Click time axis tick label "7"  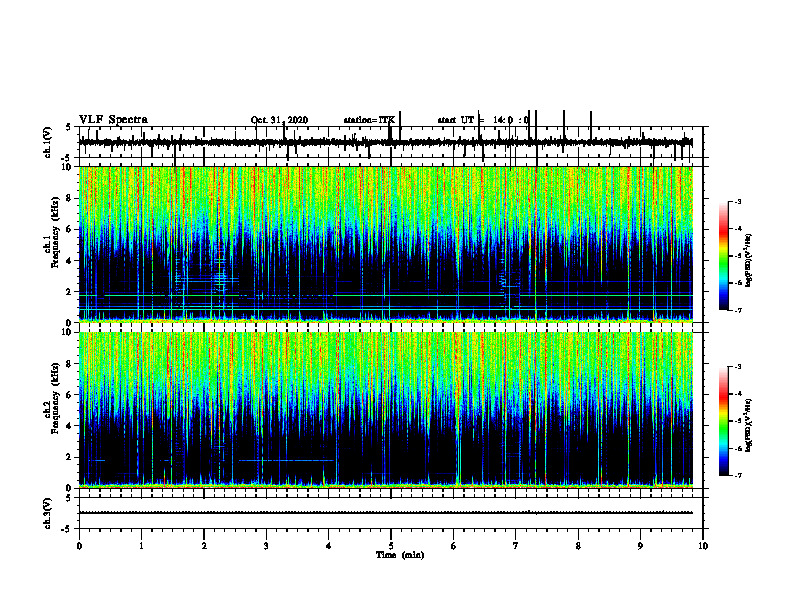pyautogui.click(x=516, y=546)
